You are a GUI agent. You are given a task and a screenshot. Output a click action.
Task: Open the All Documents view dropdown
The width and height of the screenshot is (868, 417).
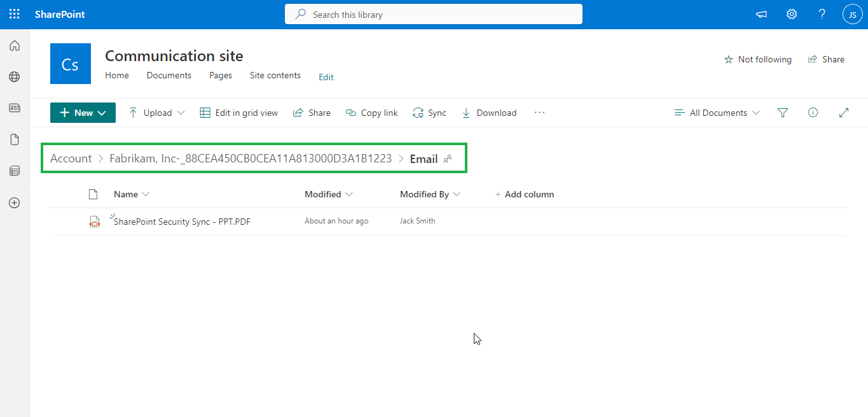point(717,112)
